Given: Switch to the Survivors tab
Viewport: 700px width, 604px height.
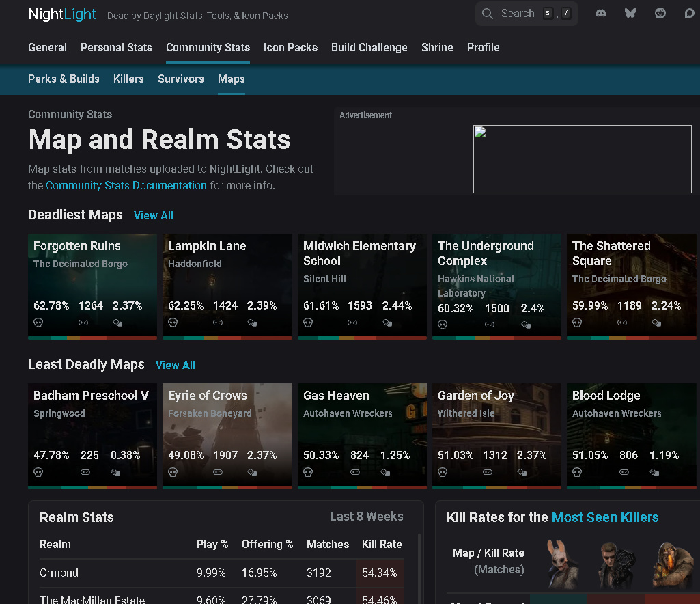Looking at the screenshot, I should 181,79.
